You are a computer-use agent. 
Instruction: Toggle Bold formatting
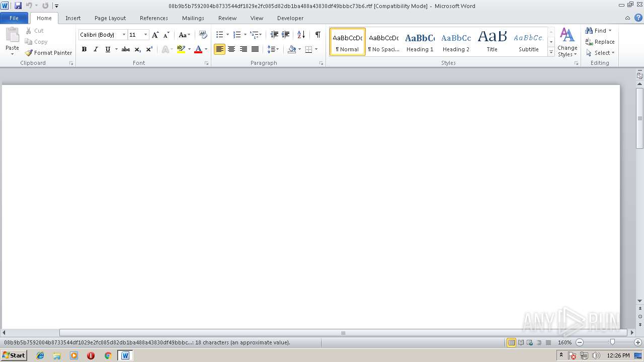pos(84,49)
